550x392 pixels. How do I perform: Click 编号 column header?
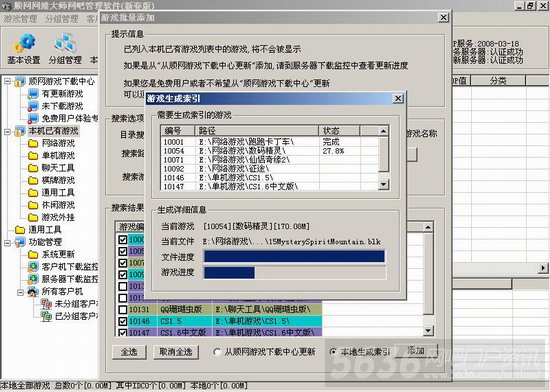pos(178,131)
